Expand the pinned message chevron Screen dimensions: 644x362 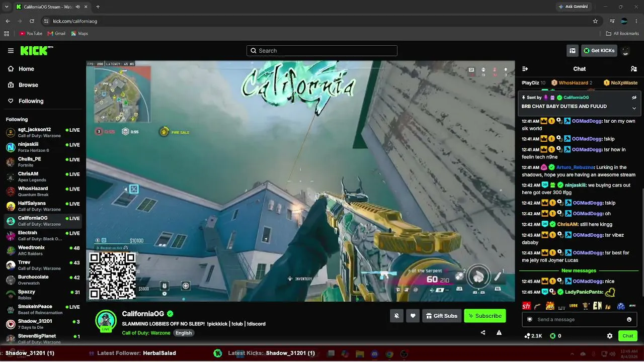[634, 108]
